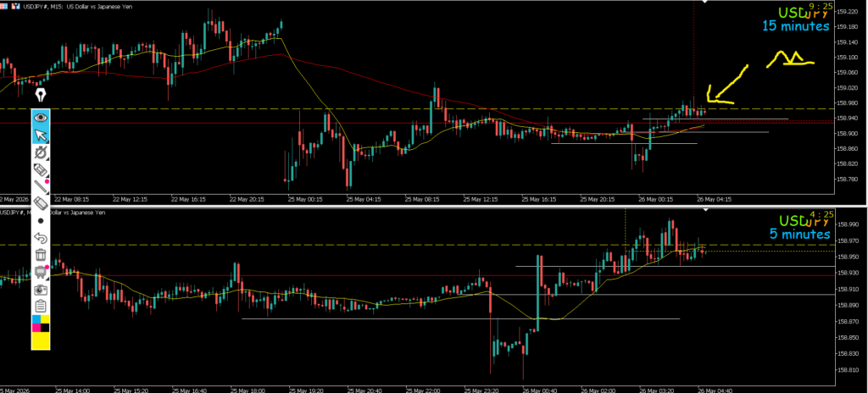Pick the straight line tool
Image resolution: width=868 pixels, height=393 pixels.
(41, 186)
